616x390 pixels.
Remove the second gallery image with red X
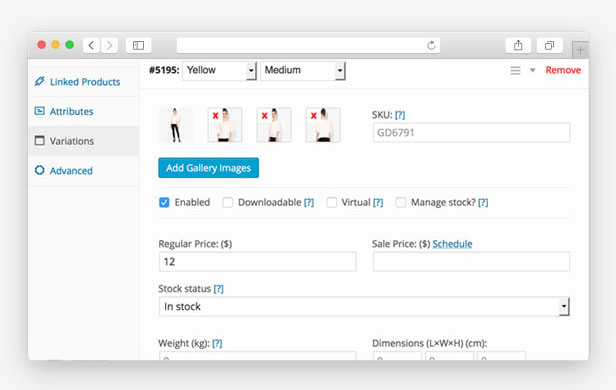tap(215, 115)
